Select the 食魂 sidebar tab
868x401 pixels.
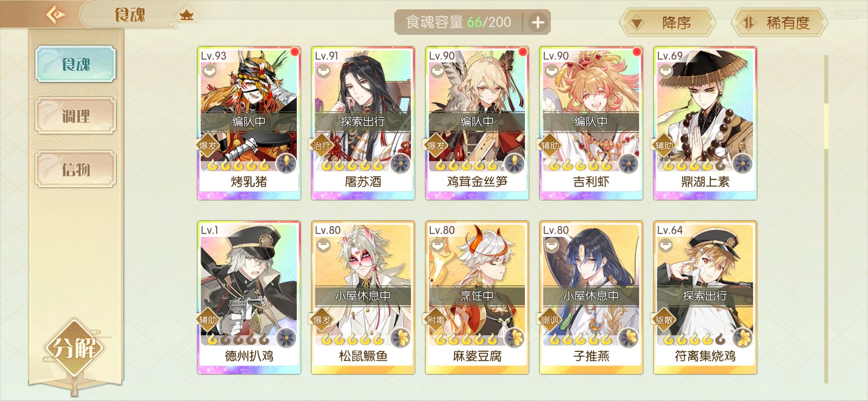click(x=76, y=64)
